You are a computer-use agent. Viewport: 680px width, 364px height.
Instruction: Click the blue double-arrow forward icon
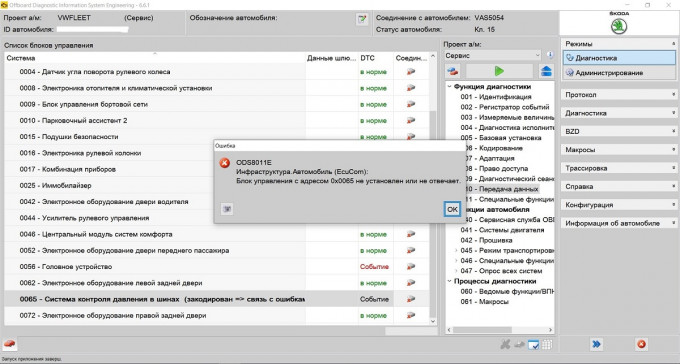point(596,344)
